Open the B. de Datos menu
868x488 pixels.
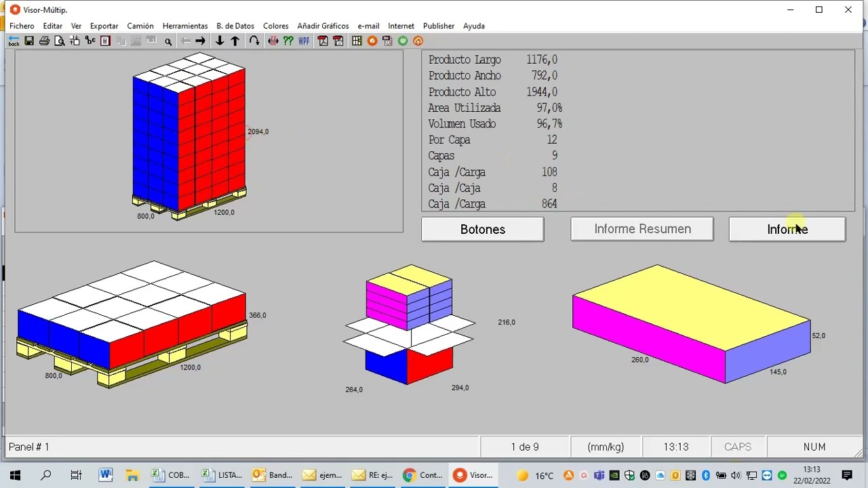pos(235,26)
